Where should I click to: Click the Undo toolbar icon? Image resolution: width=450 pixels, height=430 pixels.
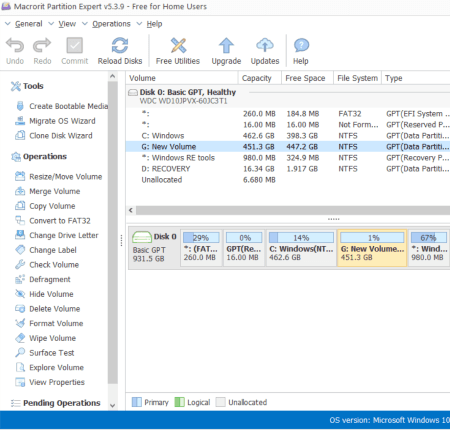tap(15, 46)
